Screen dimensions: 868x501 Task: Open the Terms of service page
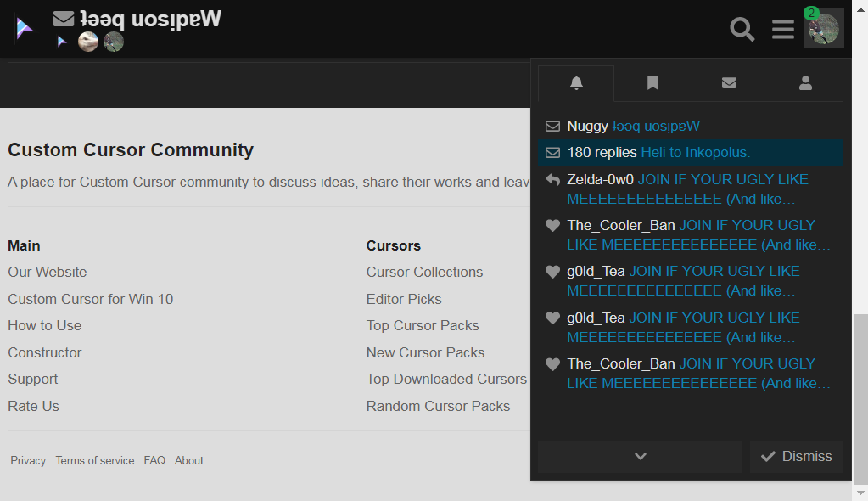coord(95,461)
